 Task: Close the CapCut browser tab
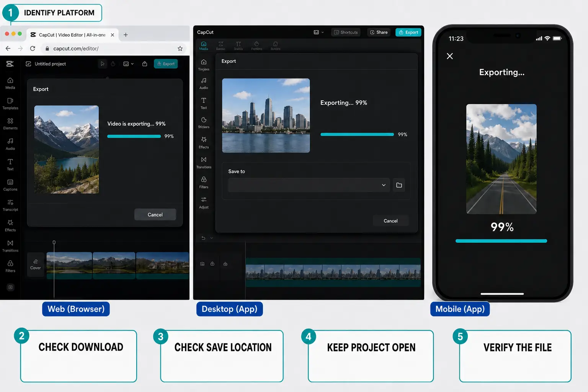point(112,35)
